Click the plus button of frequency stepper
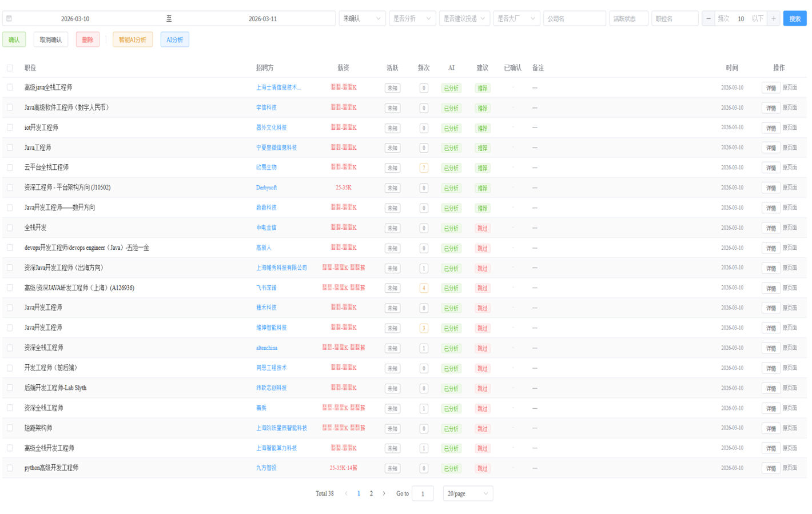 [773, 19]
